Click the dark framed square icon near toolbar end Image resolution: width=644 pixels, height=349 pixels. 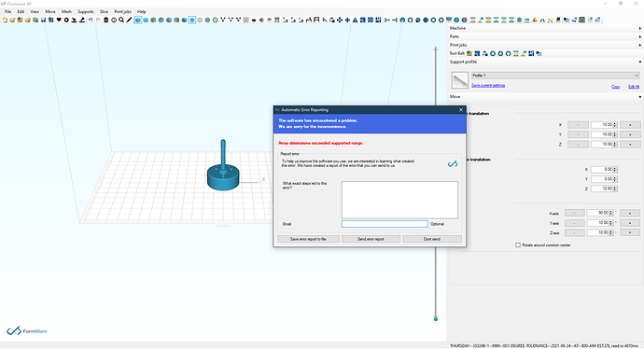pyautogui.click(x=582, y=20)
